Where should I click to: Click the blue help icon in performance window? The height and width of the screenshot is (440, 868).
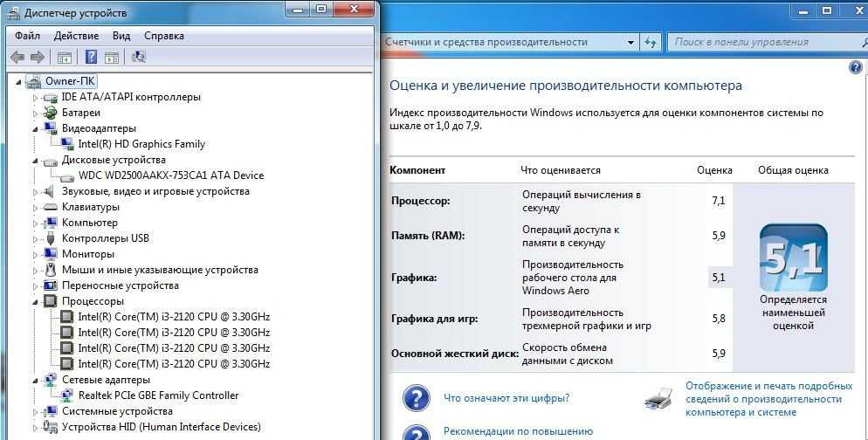(x=855, y=67)
